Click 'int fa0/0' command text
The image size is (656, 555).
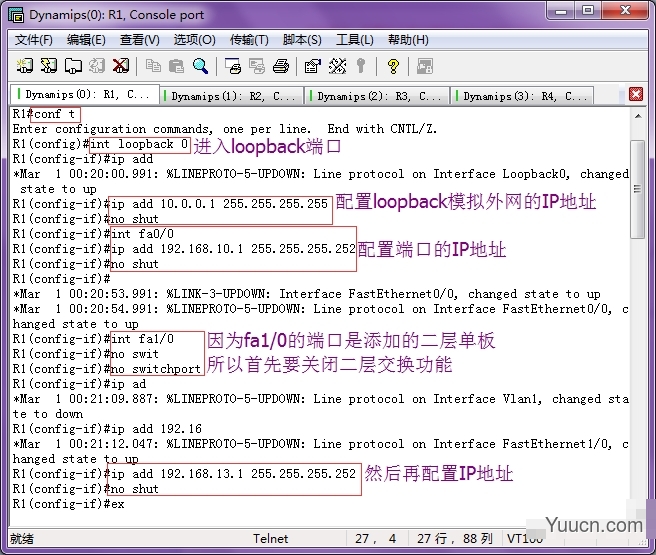142,234
